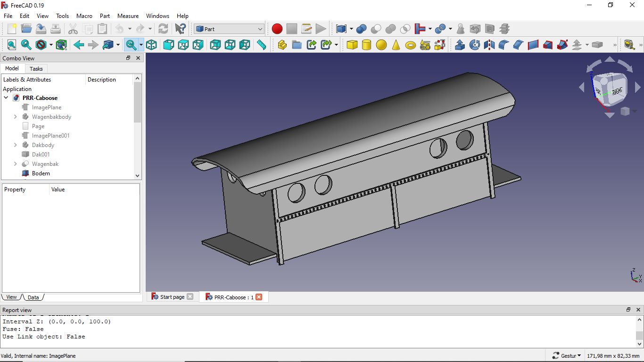Click the Refresh recompute icon

[x=163, y=29]
